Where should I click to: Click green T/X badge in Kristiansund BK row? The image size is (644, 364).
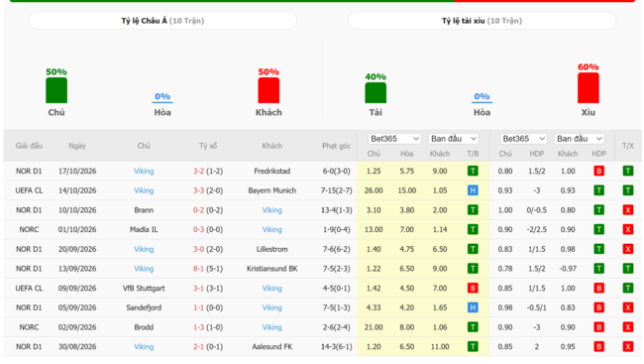(628, 269)
